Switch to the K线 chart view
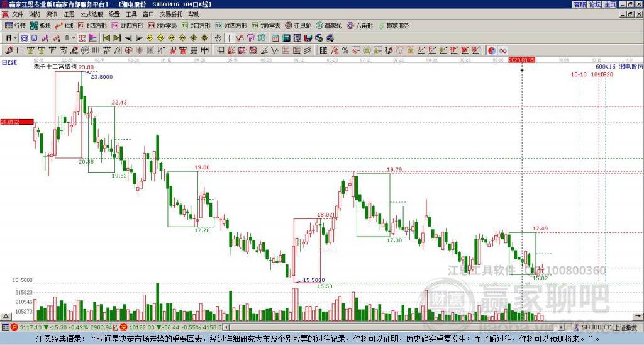Image resolution: width=644 pixels, height=345 pixels. (64, 25)
